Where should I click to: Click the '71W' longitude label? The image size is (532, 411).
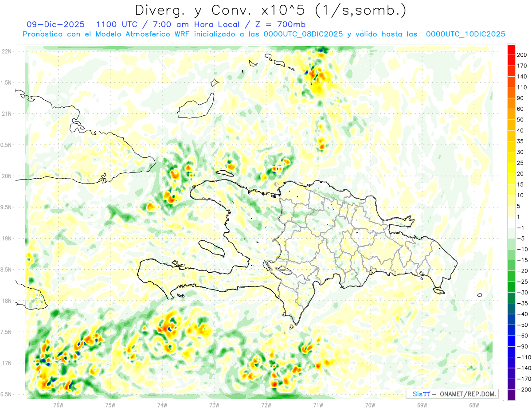[x=318, y=405]
